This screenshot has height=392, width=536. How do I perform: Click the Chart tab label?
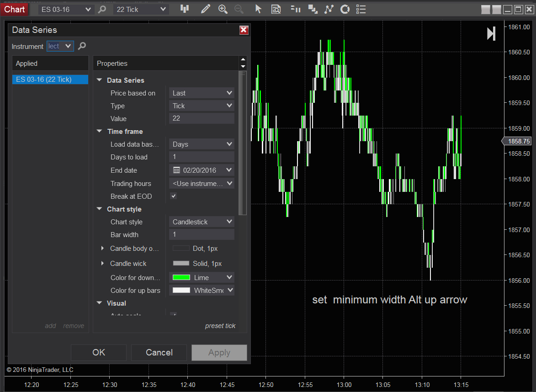(x=14, y=9)
